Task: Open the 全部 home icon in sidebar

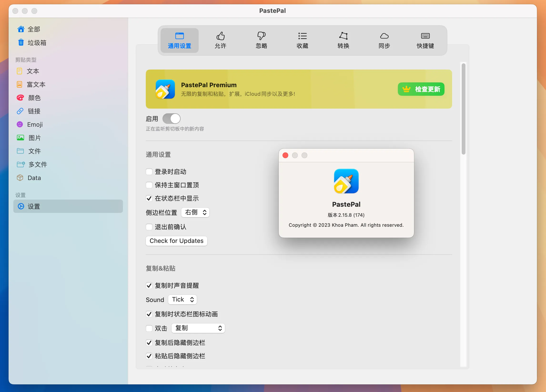Action: click(x=21, y=29)
